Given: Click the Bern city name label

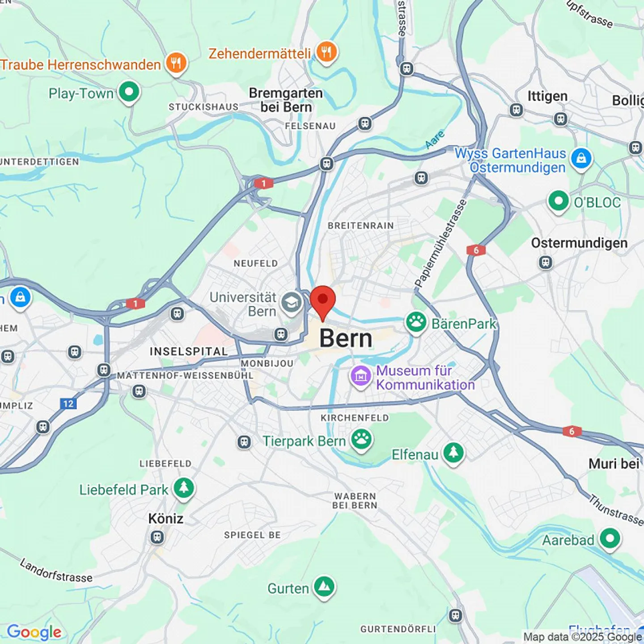Looking at the screenshot, I should (346, 338).
